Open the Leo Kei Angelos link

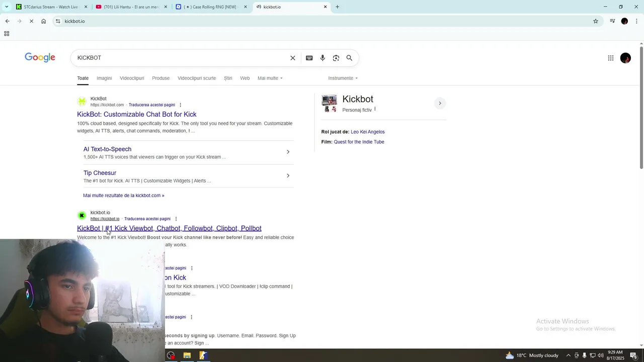pyautogui.click(x=368, y=132)
